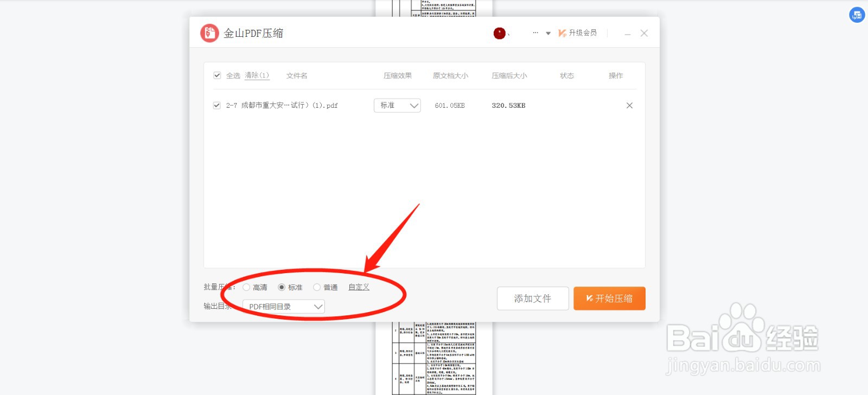The height and width of the screenshot is (395, 868).
Task: Minimize the PDF compress dialog
Action: [x=628, y=34]
